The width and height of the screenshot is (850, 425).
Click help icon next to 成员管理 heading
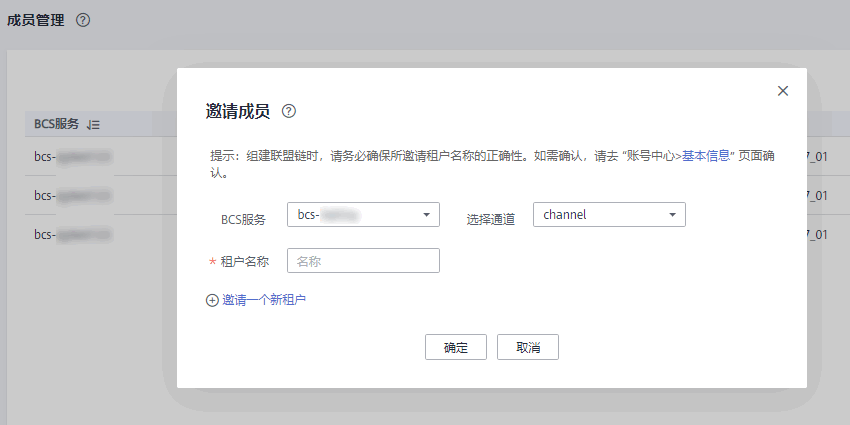[x=83, y=21]
